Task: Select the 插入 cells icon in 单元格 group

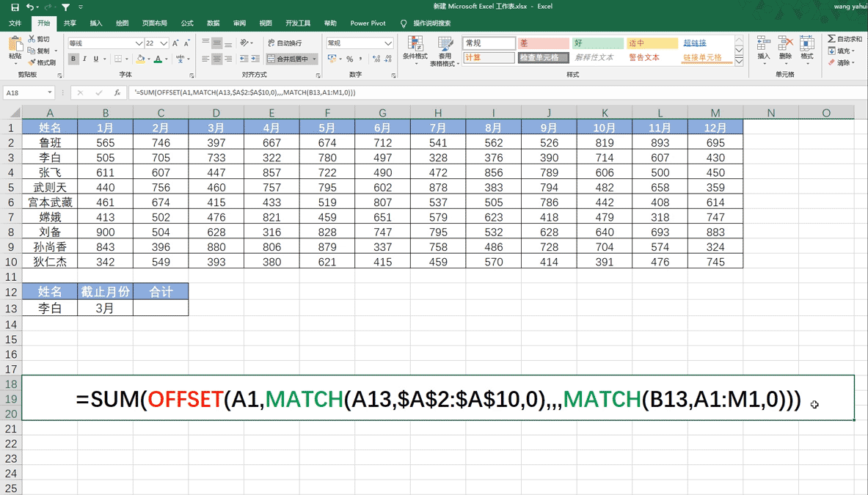Action: [x=762, y=45]
